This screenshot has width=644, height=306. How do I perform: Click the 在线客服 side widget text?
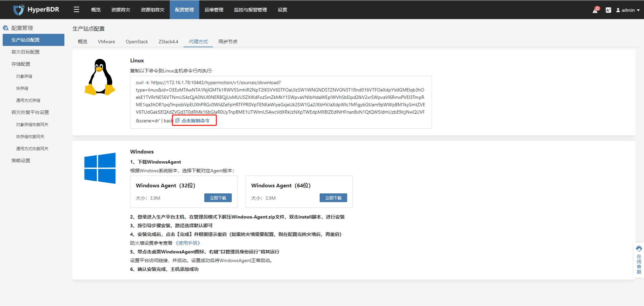click(x=639, y=264)
